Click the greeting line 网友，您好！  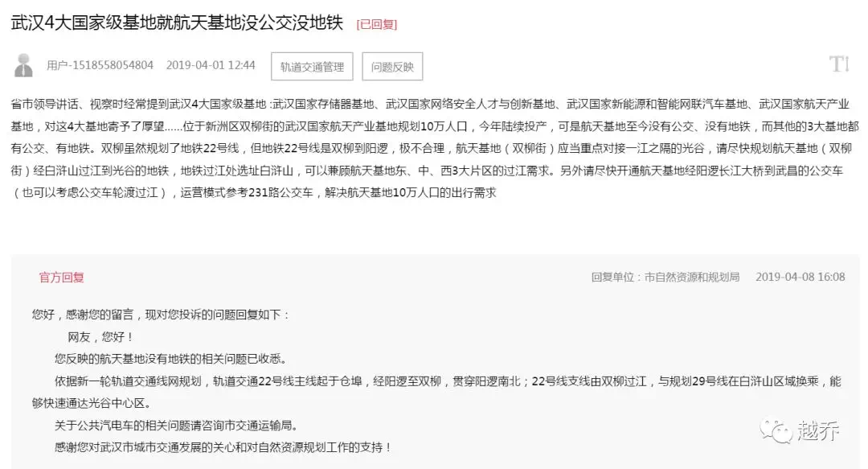point(100,337)
